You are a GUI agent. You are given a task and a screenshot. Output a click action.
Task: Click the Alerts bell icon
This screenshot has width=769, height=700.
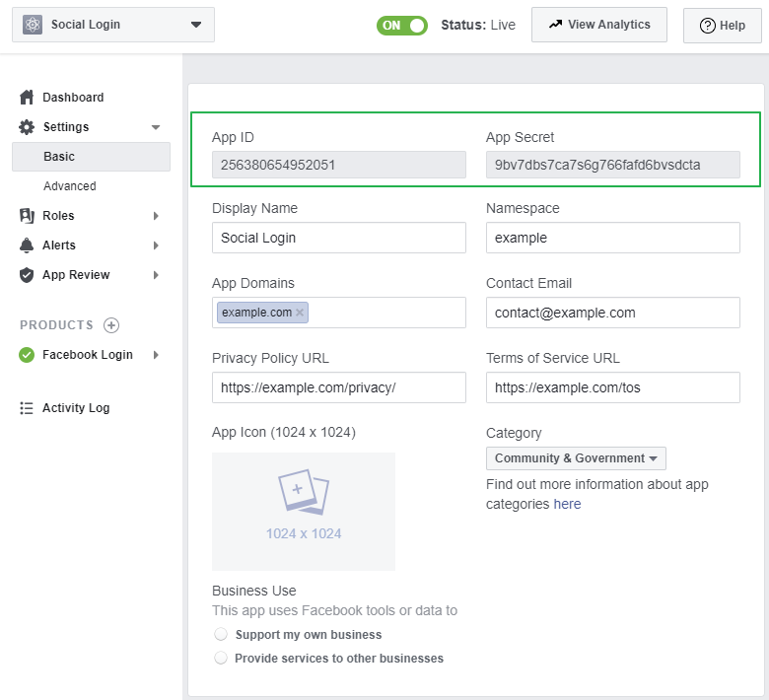pyautogui.click(x=27, y=245)
